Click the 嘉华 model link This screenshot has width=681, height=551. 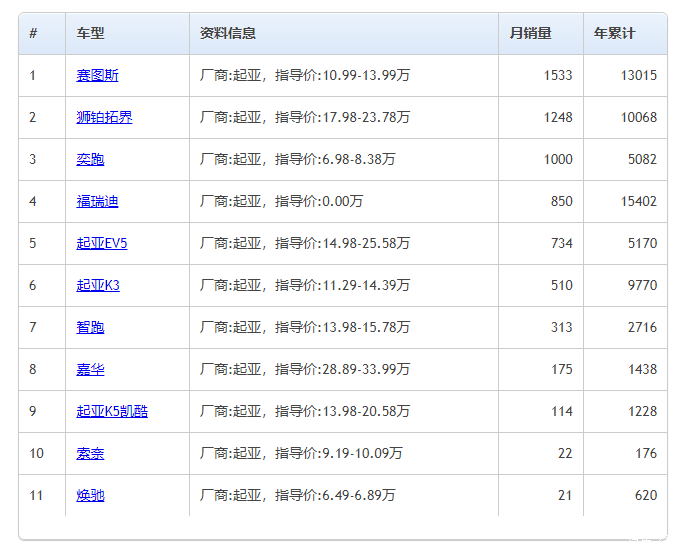click(90, 370)
